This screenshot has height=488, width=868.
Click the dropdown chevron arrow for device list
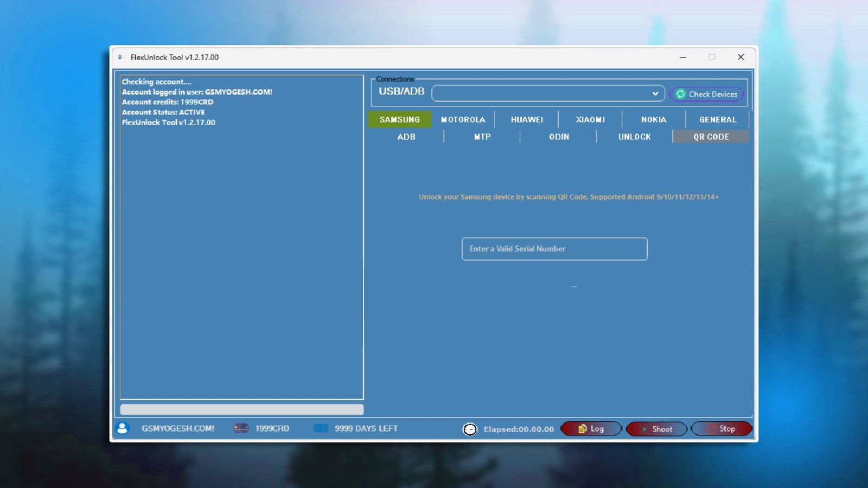[x=655, y=93]
